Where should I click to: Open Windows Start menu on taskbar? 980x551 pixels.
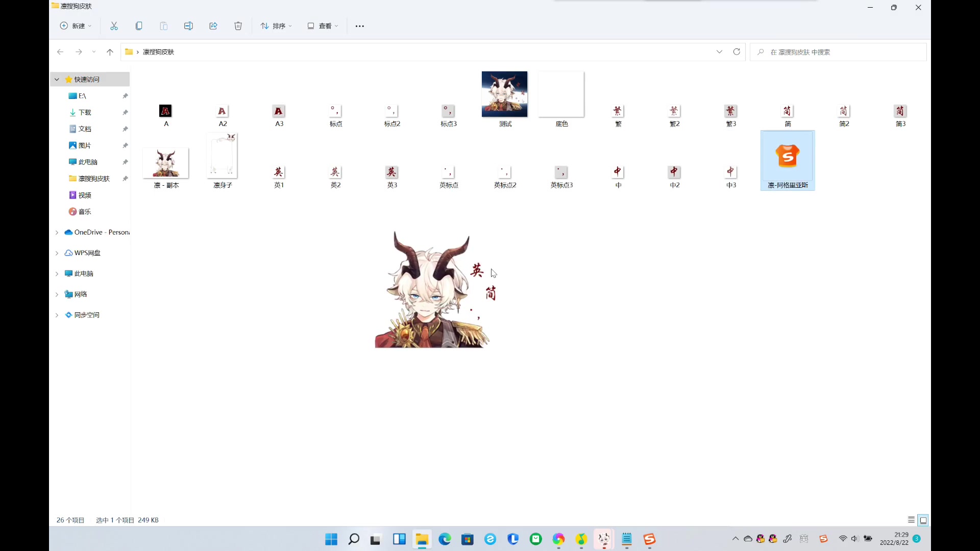click(x=331, y=539)
